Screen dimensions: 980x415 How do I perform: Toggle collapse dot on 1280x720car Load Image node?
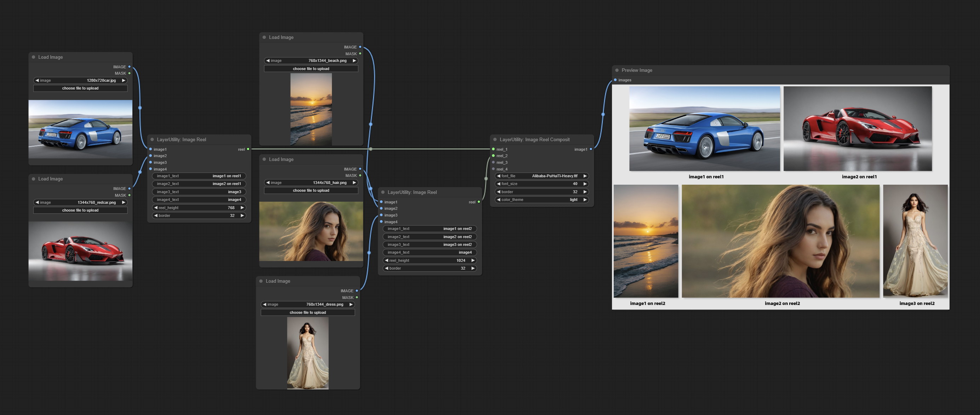pos(34,57)
